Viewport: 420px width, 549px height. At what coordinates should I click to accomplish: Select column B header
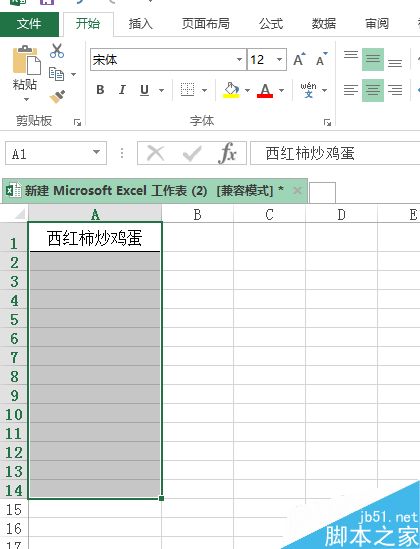click(197, 214)
